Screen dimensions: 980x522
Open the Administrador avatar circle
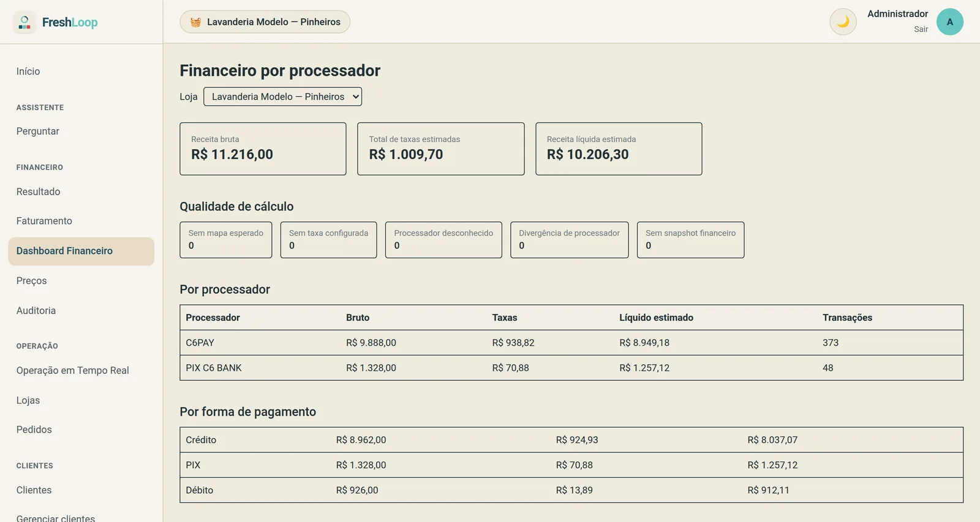click(x=950, y=22)
